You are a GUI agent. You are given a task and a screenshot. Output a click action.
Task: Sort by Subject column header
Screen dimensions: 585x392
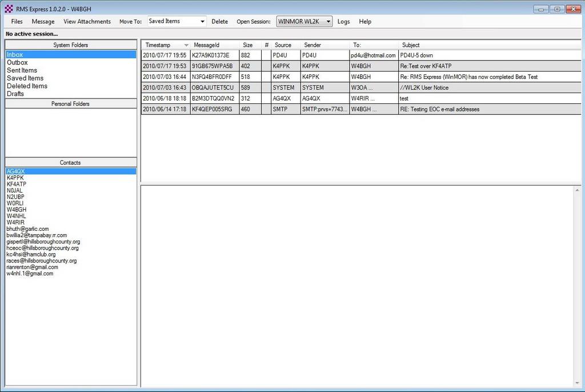click(x=490, y=45)
